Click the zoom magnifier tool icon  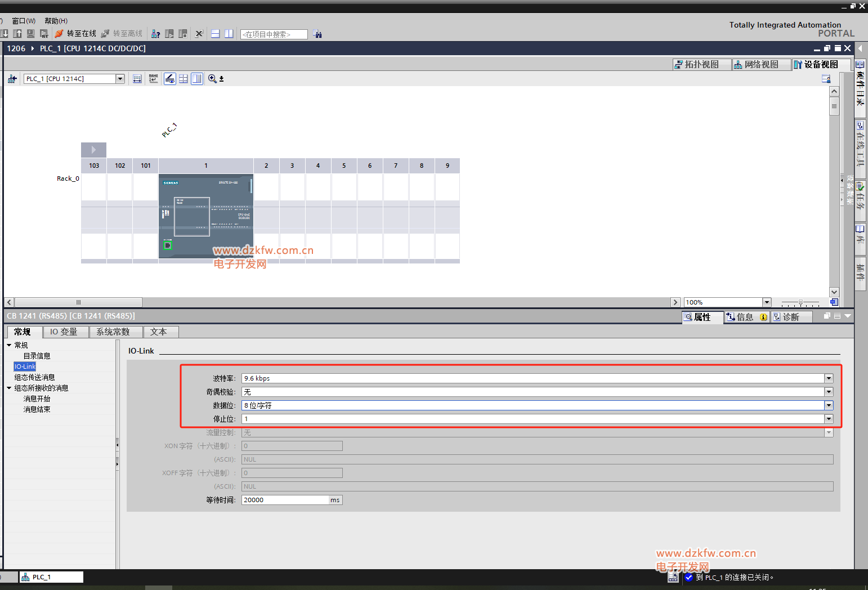tap(213, 79)
